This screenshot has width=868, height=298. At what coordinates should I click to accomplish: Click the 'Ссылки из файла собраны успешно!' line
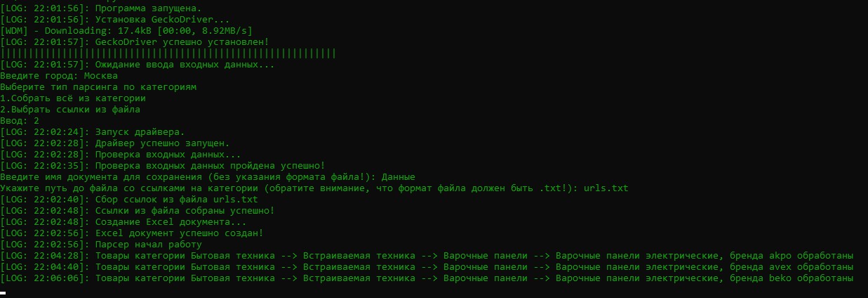185,210
